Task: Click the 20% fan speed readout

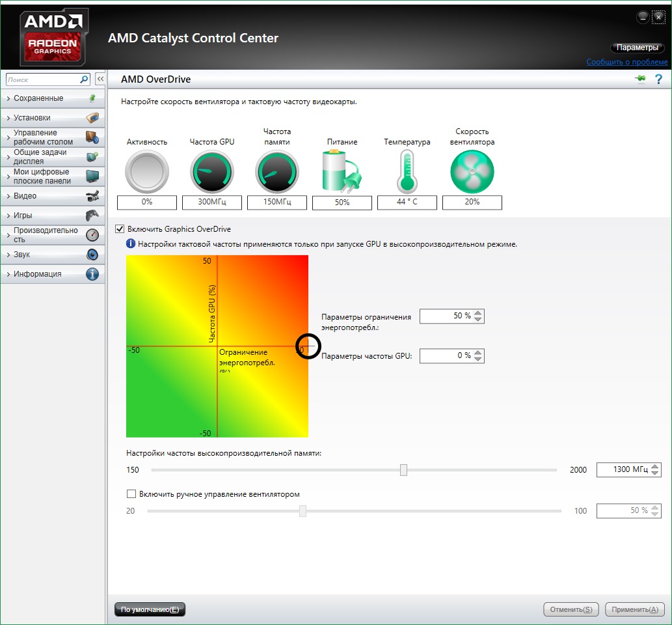Action: tap(472, 202)
